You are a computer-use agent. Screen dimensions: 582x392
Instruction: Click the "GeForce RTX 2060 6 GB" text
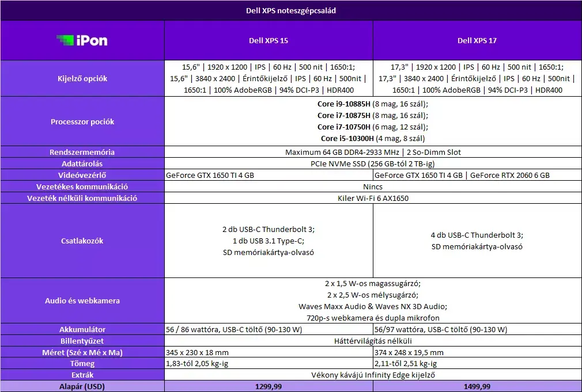pos(509,175)
